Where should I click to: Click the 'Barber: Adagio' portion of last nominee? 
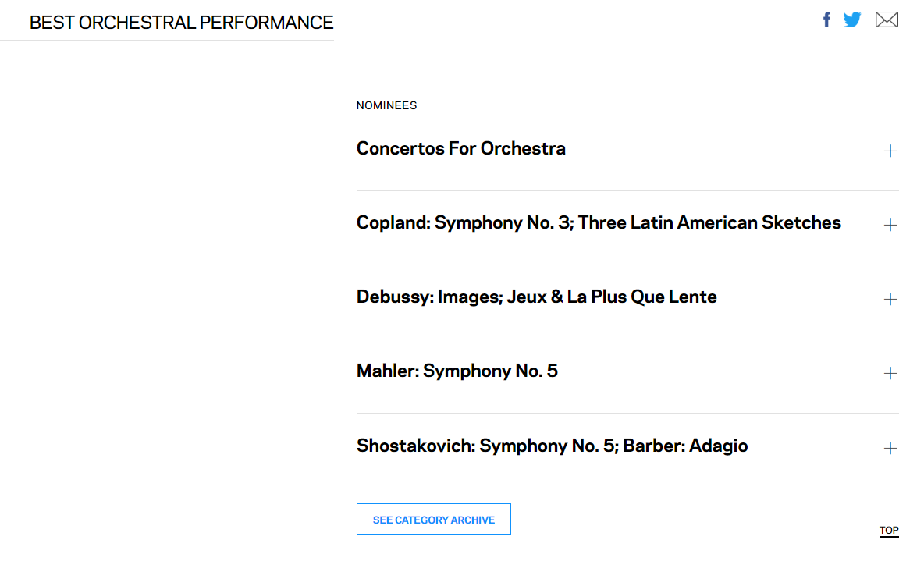[x=685, y=446]
